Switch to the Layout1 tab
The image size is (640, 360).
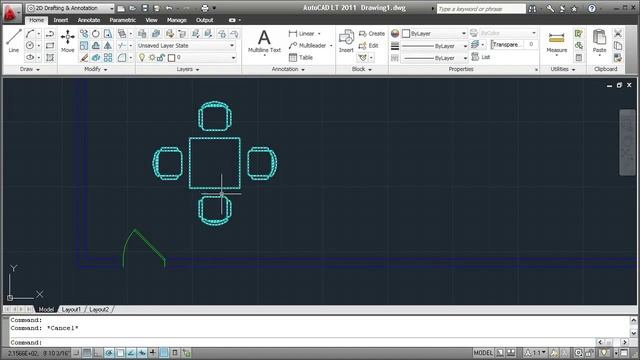[x=71, y=309]
